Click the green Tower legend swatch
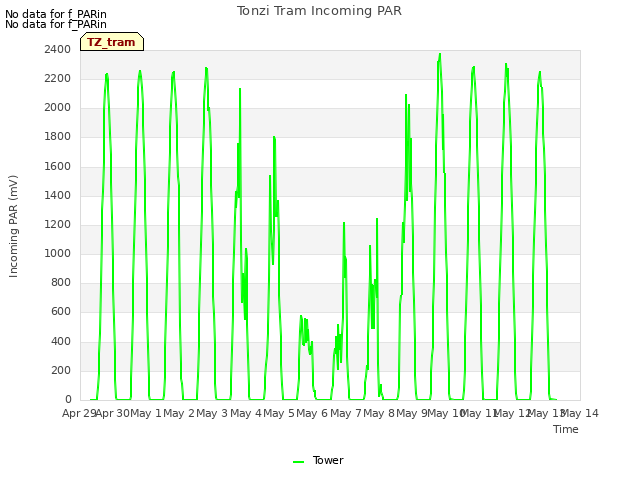This screenshot has width=640, height=480. coord(298,461)
